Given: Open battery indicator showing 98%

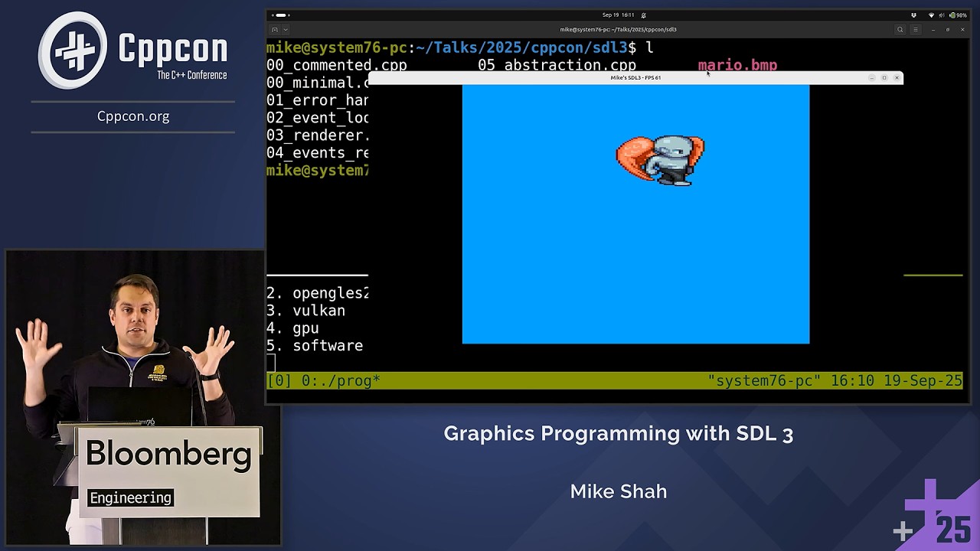Looking at the screenshot, I should click(958, 15).
